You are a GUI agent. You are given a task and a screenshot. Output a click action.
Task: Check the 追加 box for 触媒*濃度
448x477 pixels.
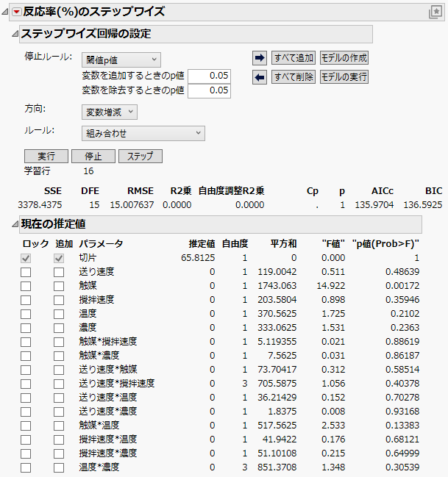pos(59,356)
